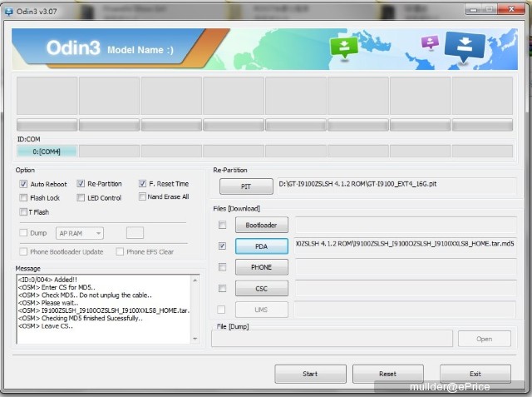Image resolution: width=532 pixels, height=397 pixels.
Task: Click scroll up arrow in Message log
Action: tap(195, 280)
